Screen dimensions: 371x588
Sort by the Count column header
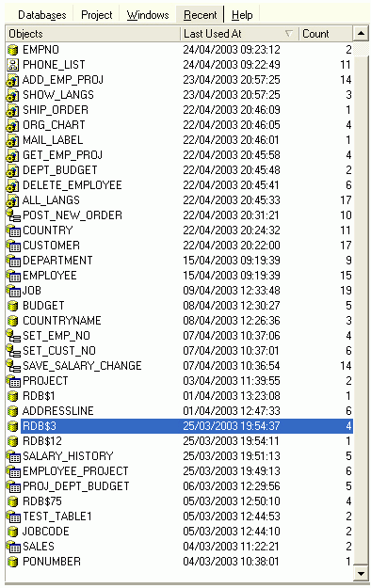(x=326, y=34)
